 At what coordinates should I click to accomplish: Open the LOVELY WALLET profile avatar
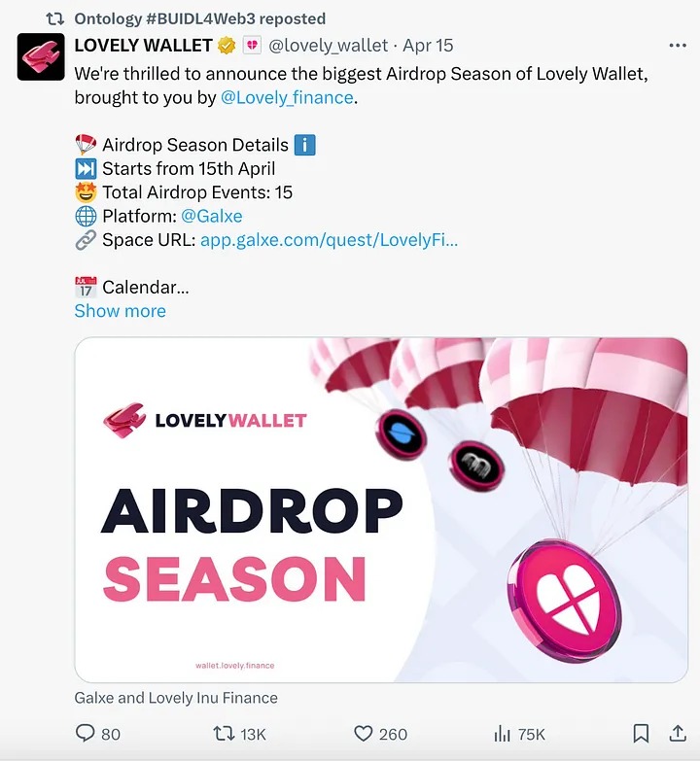pos(41,56)
